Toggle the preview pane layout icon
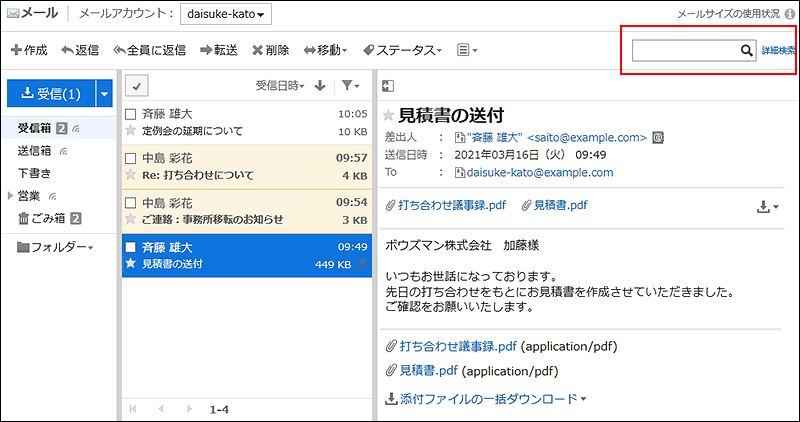This screenshot has width=800, height=422. pyautogui.click(x=388, y=86)
